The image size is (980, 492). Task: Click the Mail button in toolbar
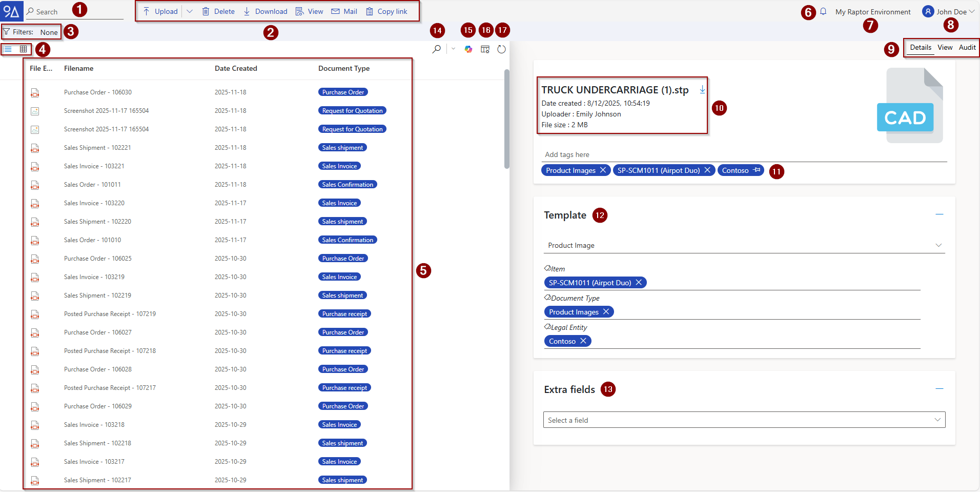click(344, 12)
